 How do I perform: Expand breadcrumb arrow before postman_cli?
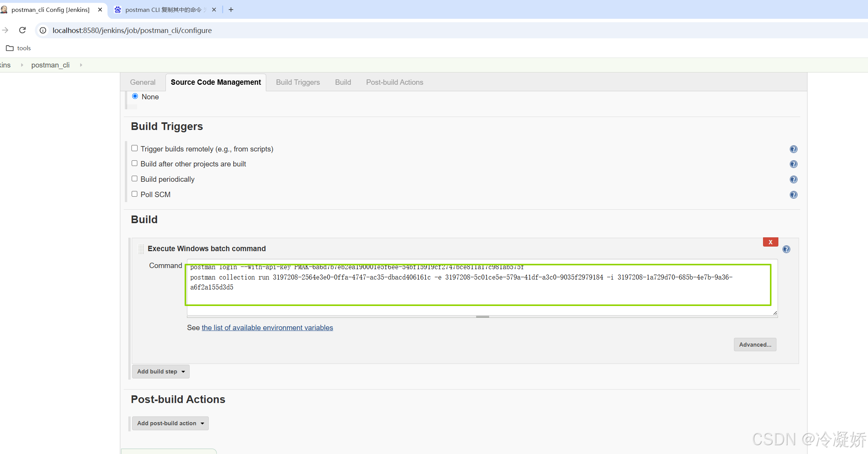22,65
